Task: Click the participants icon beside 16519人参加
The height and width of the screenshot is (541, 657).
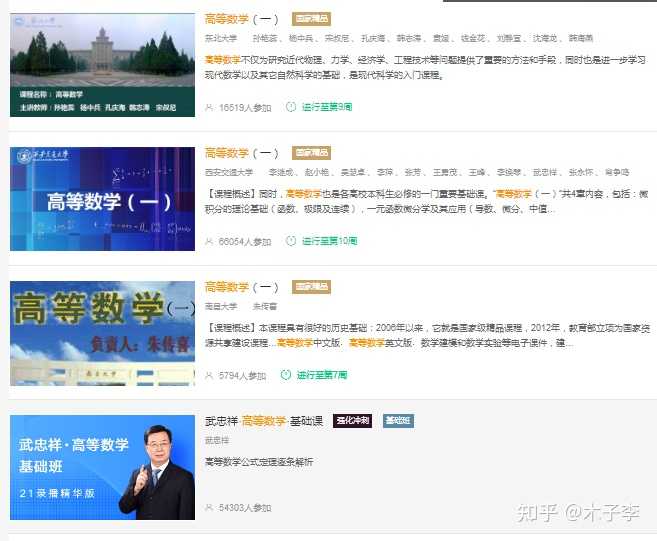Action: [209, 107]
